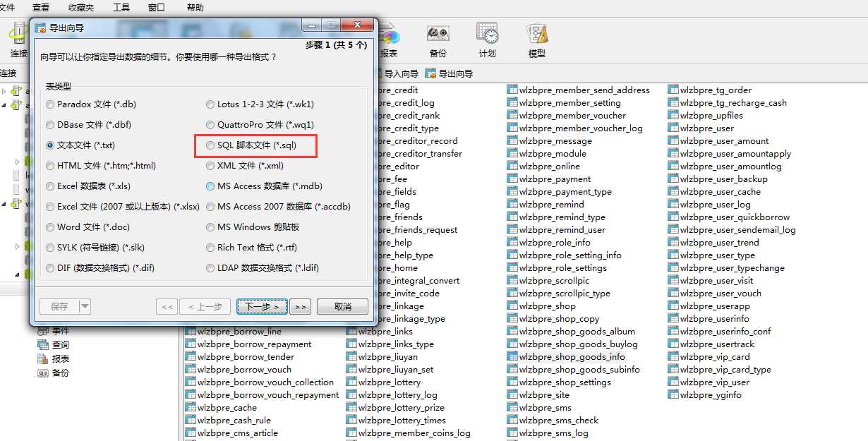Click table icon of wlzbpre_lottery
868x441 pixels.
tap(351, 382)
